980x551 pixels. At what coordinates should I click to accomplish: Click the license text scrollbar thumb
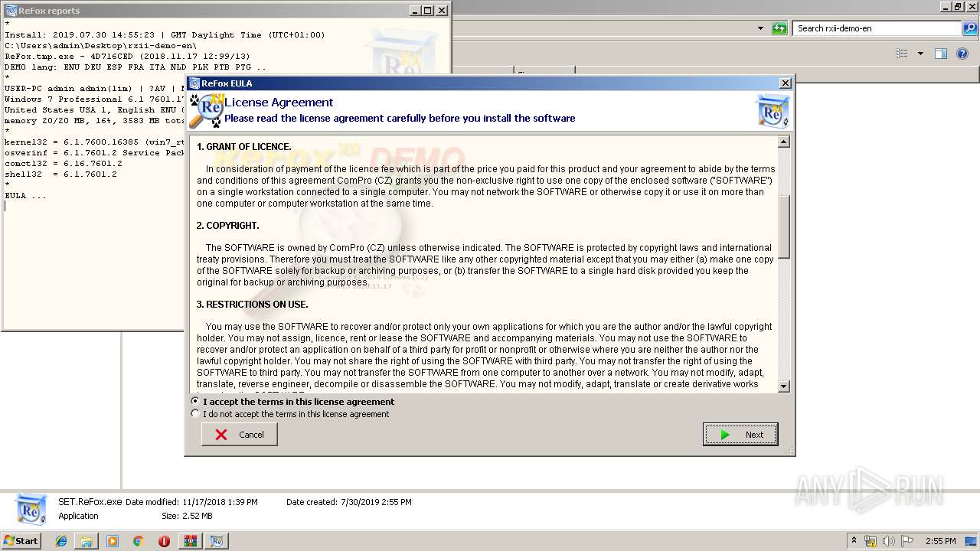click(784, 227)
